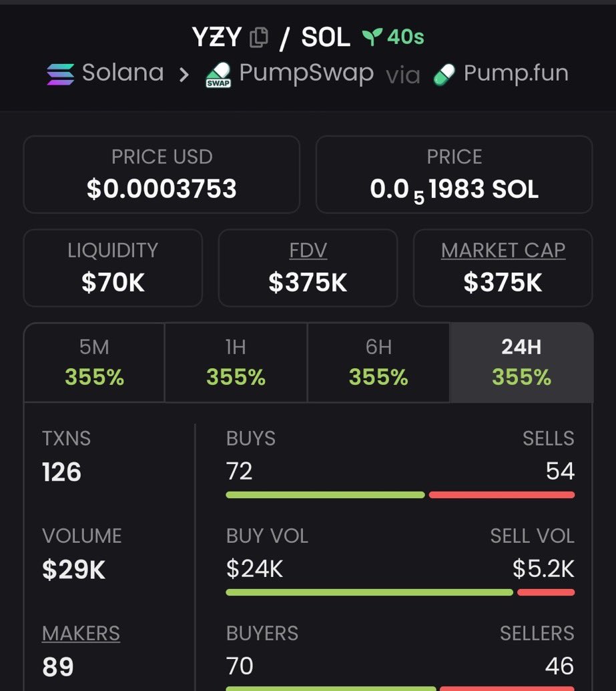Image resolution: width=616 pixels, height=691 pixels.
Task: Select the 5M timeframe tab
Action: tap(94, 363)
